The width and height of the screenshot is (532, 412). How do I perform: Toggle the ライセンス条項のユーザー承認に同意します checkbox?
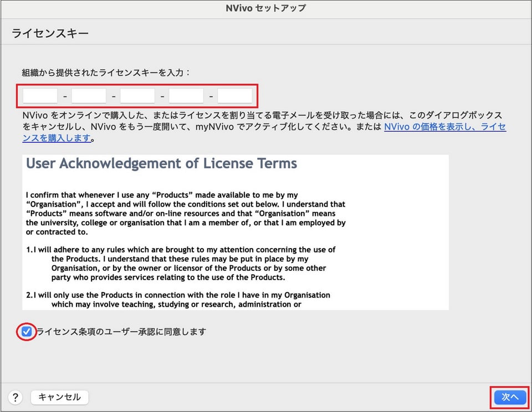pyautogui.click(x=27, y=332)
